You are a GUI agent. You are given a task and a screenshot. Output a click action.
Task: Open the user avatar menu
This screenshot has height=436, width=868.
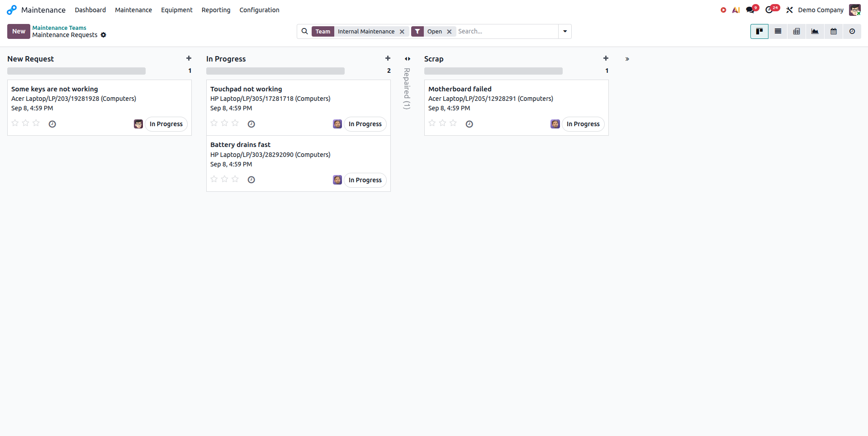coord(855,10)
